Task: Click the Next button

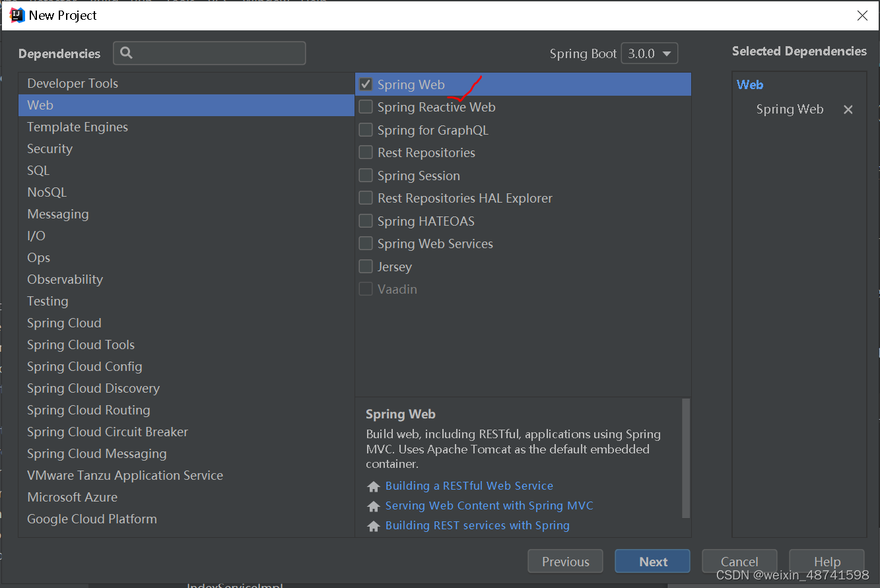Action: [x=653, y=562]
